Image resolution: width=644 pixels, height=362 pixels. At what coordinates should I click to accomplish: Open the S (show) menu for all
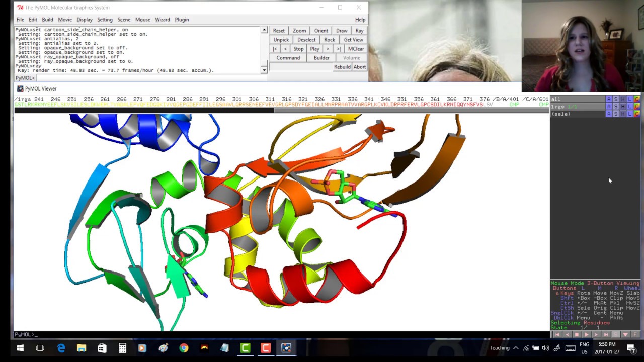pos(616,99)
